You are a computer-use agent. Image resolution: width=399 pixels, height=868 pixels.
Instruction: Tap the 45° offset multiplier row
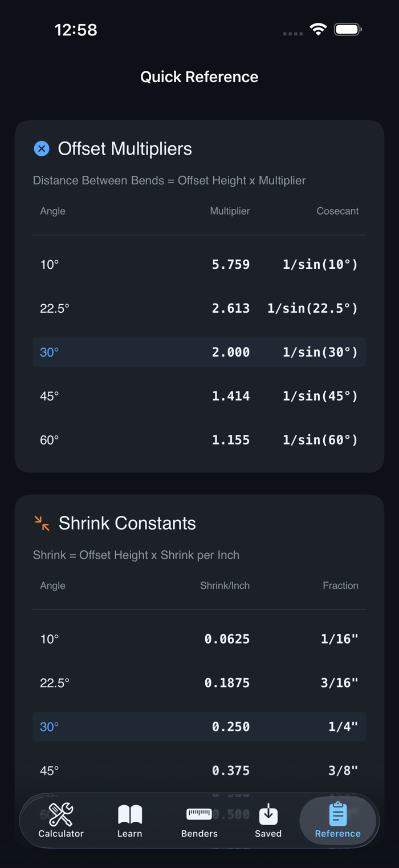pos(199,396)
